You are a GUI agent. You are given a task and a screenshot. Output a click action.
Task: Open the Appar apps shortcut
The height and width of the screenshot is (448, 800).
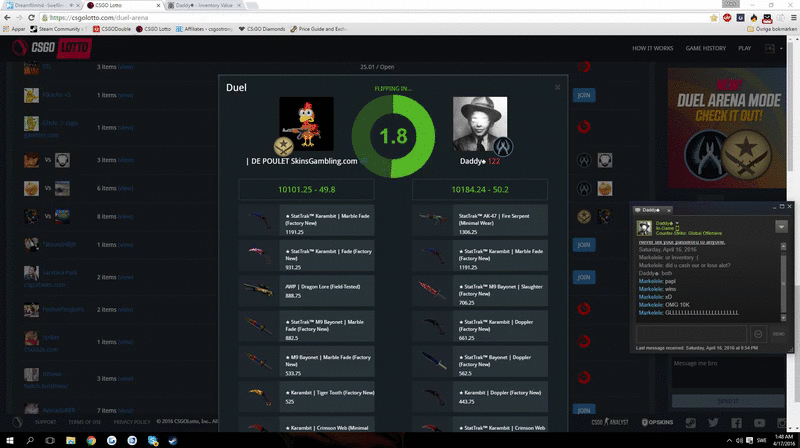(x=14, y=29)
